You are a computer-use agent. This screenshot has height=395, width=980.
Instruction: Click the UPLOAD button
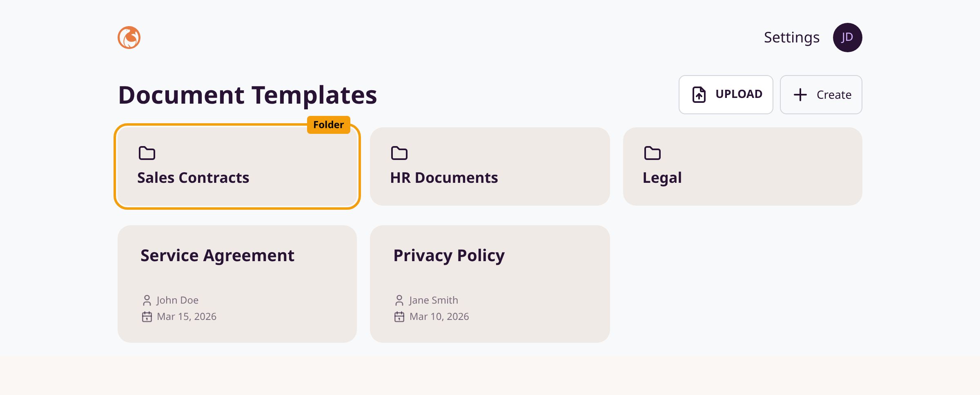point(726,95)
